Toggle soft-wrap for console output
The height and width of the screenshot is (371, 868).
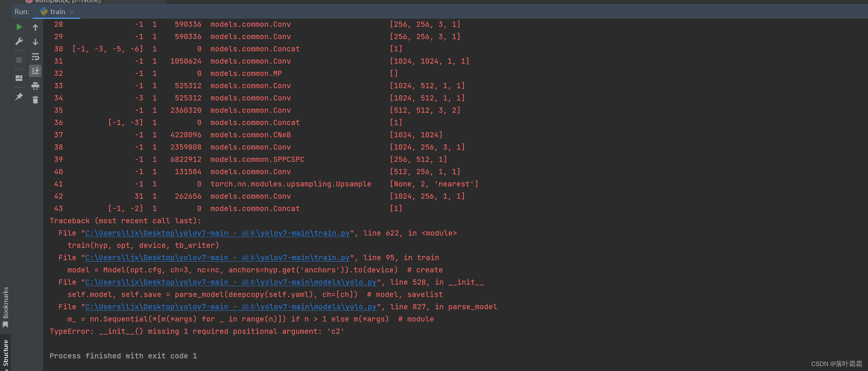[35, 57]
